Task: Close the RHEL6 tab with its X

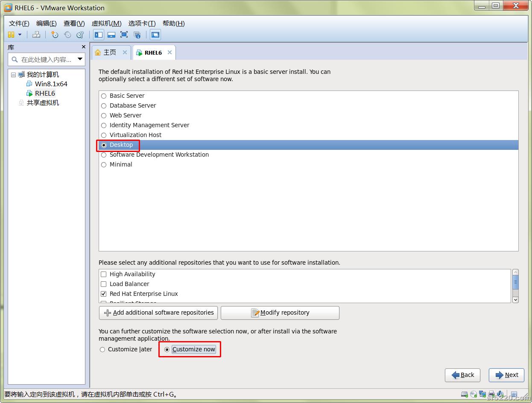Action: [170, 52]
